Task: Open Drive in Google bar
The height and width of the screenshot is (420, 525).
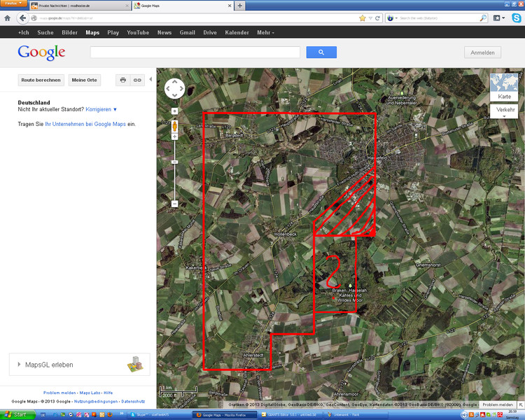Action: point(210,32)
